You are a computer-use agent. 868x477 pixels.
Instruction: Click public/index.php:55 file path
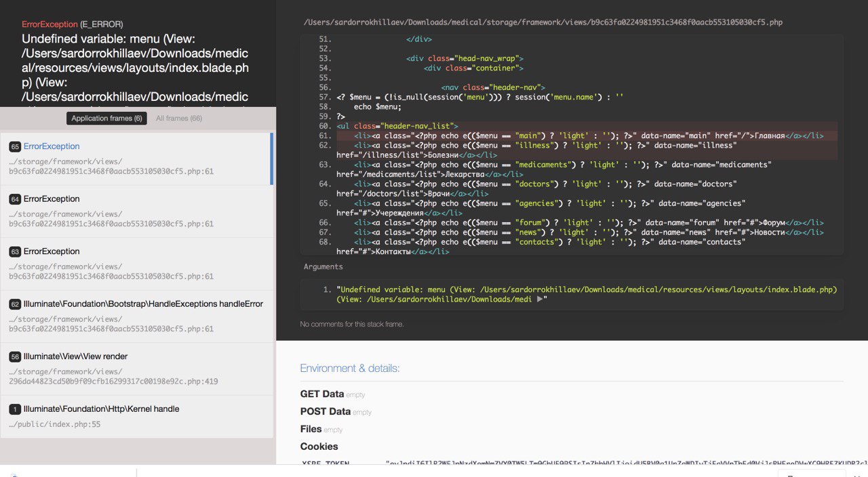coord(55,424)
